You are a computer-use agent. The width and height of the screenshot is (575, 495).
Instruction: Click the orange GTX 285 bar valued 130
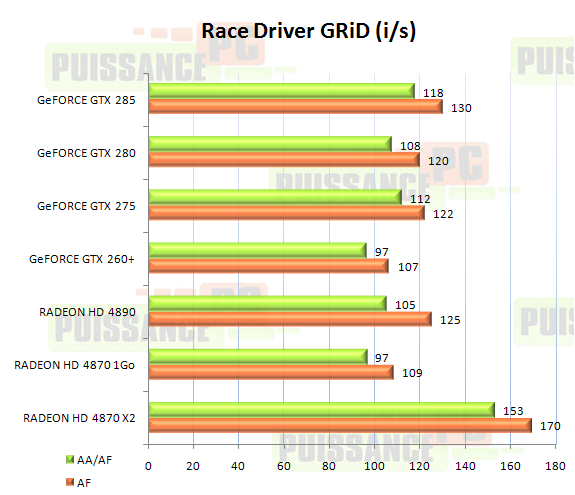[x=296, y=107]
